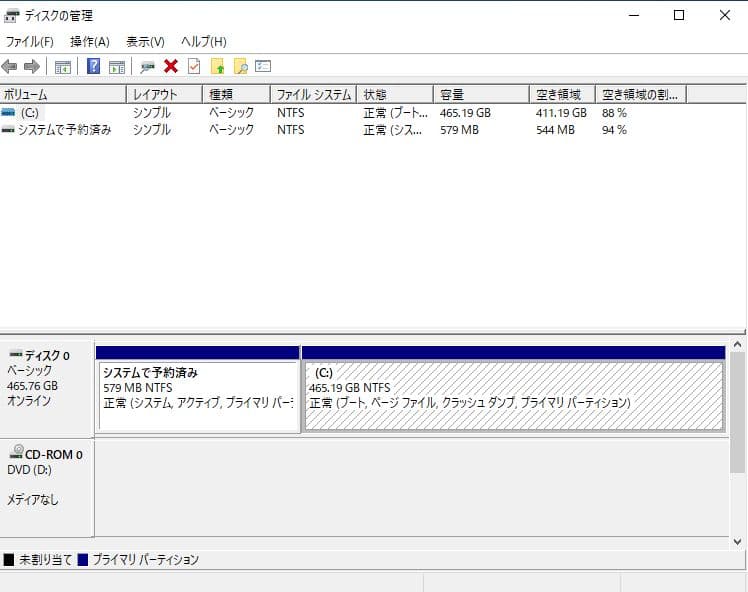Click scroll-up arrow in disk pane
This screenshot has height=592, width=748.
tap(738, 344)
